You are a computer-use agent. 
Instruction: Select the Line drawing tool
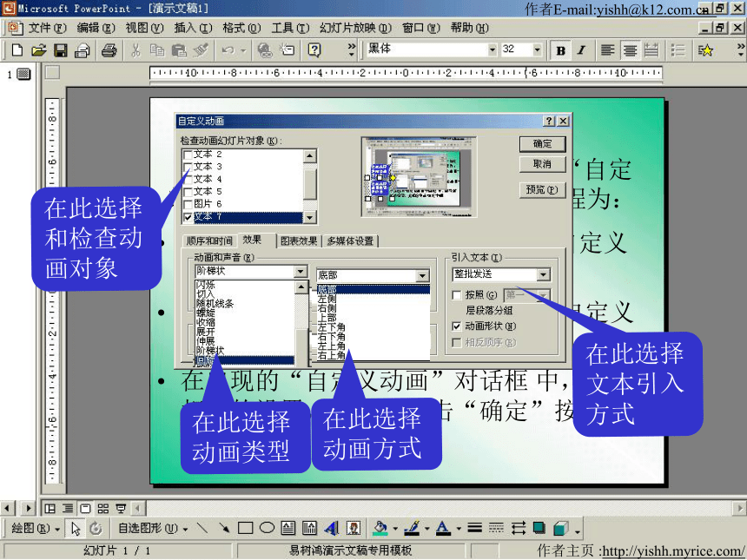tap(202, 528)
